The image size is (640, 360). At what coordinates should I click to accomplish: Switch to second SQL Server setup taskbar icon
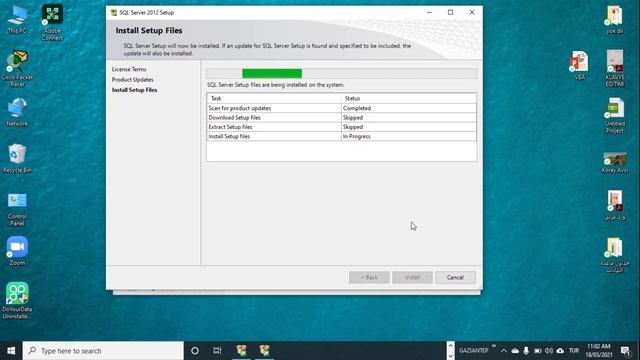tap(264, 351)
